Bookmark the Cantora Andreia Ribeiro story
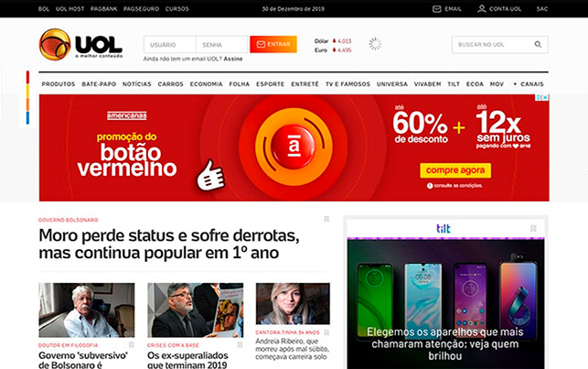This screenshot has width=588, height=369. (326, 332)
